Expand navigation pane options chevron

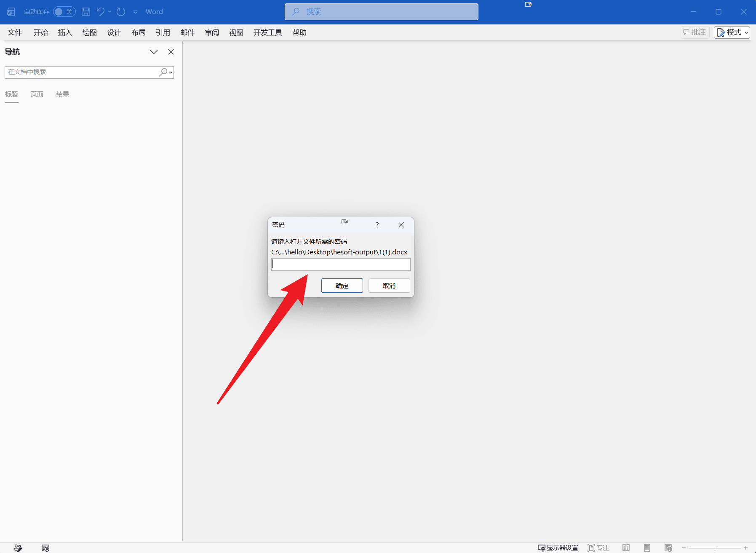point(154,52)
